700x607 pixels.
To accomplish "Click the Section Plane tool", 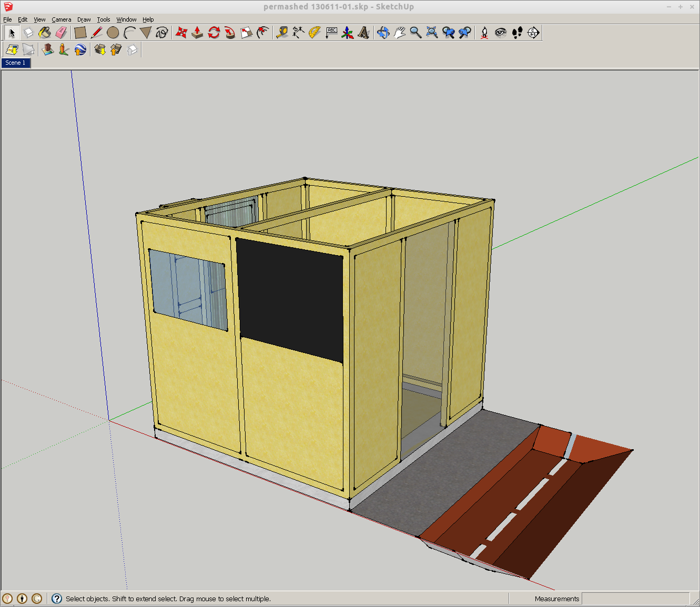I will [533, 33].
